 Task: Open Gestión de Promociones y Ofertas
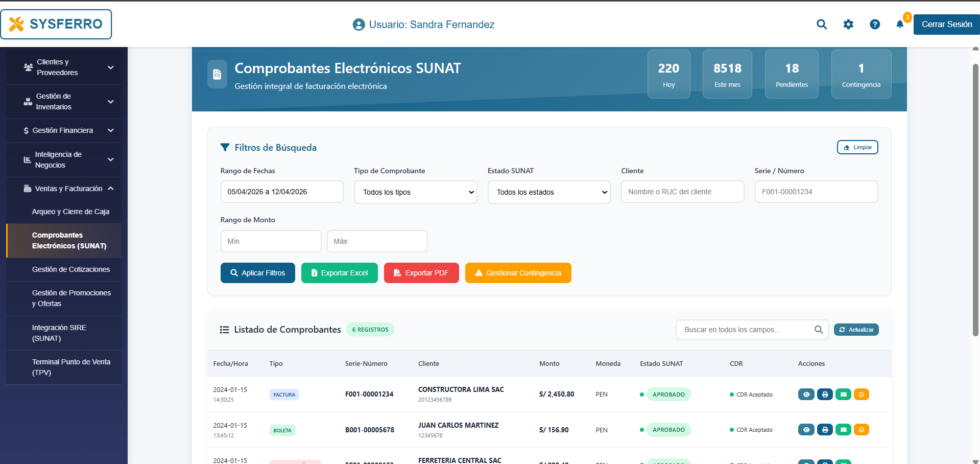pos(64,298)
